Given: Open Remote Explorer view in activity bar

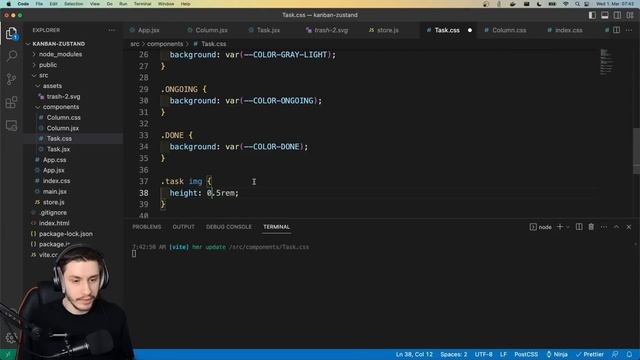Looking at the screenshot, I should coord(11,125).
